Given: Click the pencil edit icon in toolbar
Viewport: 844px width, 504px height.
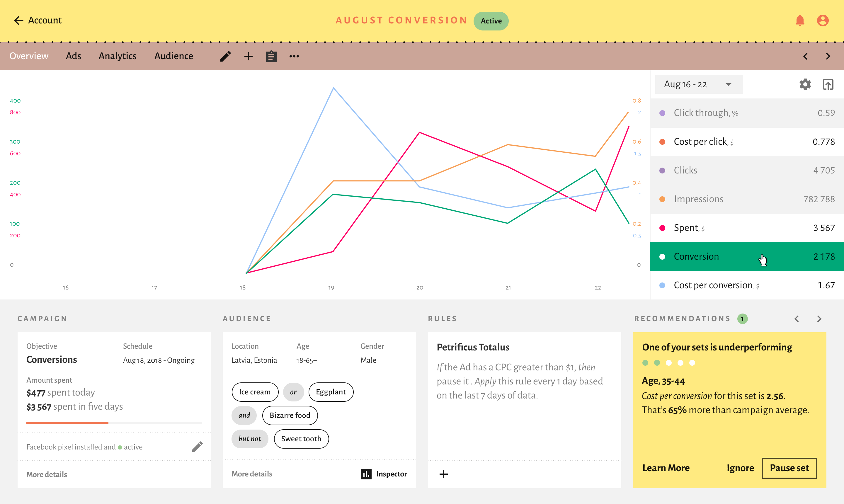Looking at the screenshot, I should (226, 56).
